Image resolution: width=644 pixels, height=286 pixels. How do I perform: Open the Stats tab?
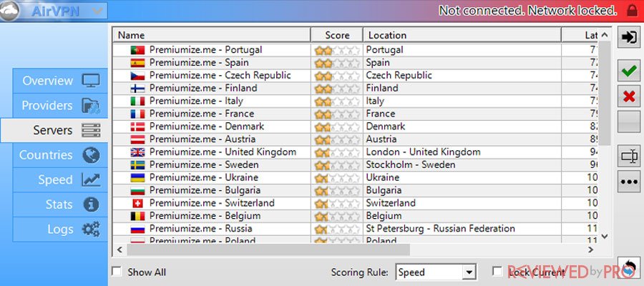tap(60, 204)
